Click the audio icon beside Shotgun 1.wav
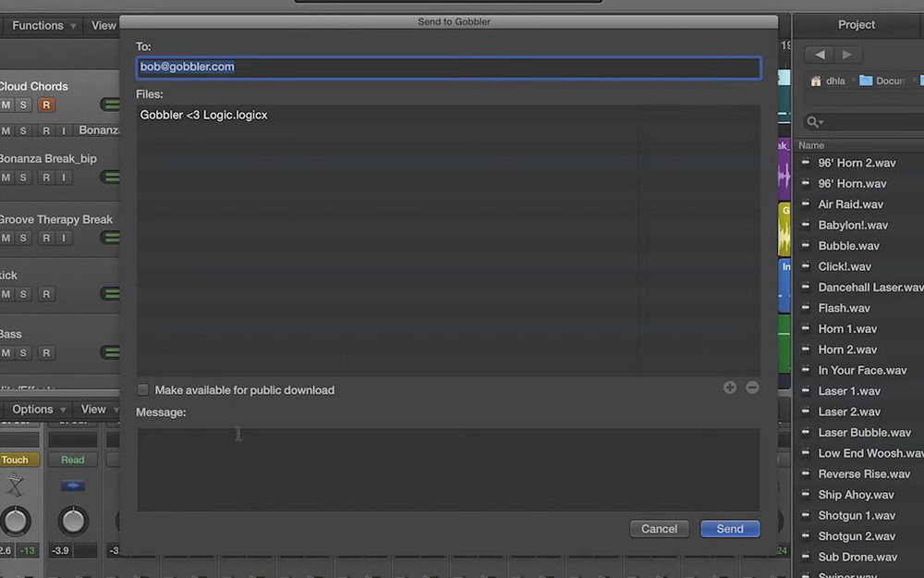The width and height of the screenshot is (924, 578). (x=806, y=514)
